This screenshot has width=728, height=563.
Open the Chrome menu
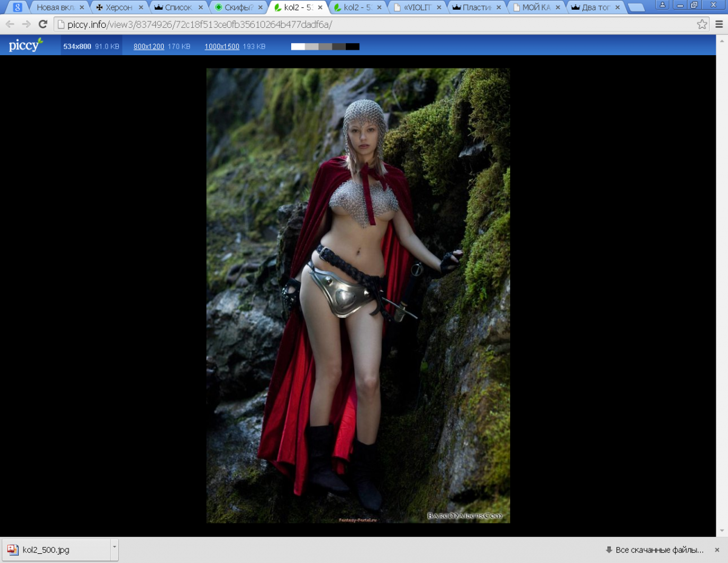tap(720, 24)
